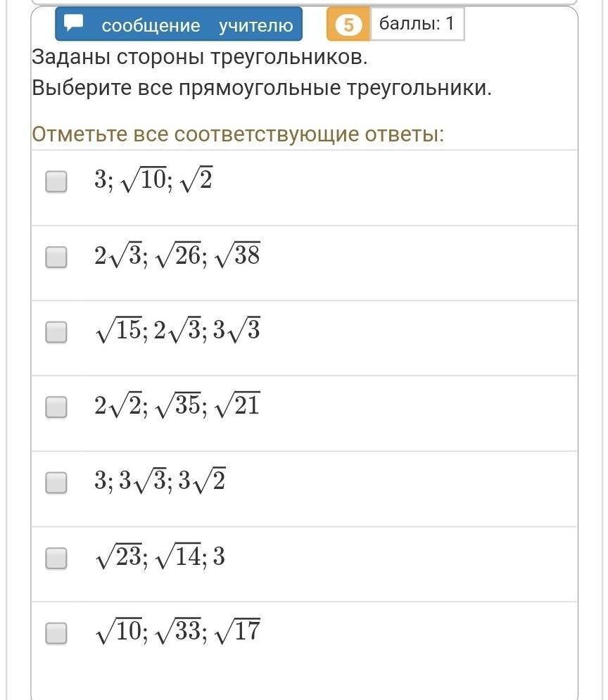Click the answer text 3; √10; √2

coord(153,182)
